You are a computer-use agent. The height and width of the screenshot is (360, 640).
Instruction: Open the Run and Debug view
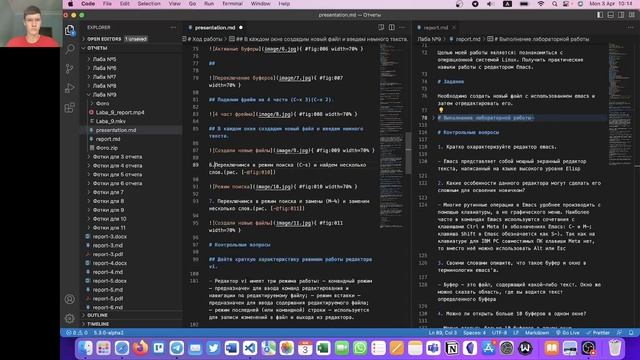coord(70,88)
